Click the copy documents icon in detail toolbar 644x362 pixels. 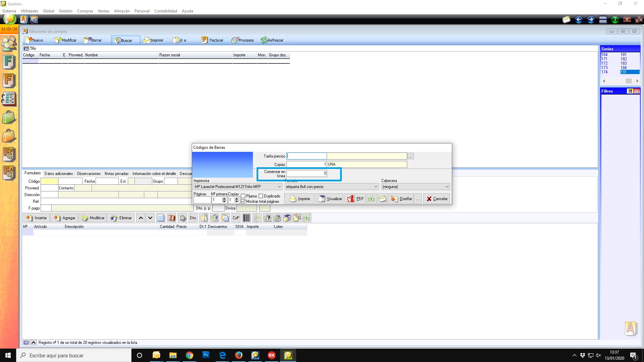(x=225, y=218)
